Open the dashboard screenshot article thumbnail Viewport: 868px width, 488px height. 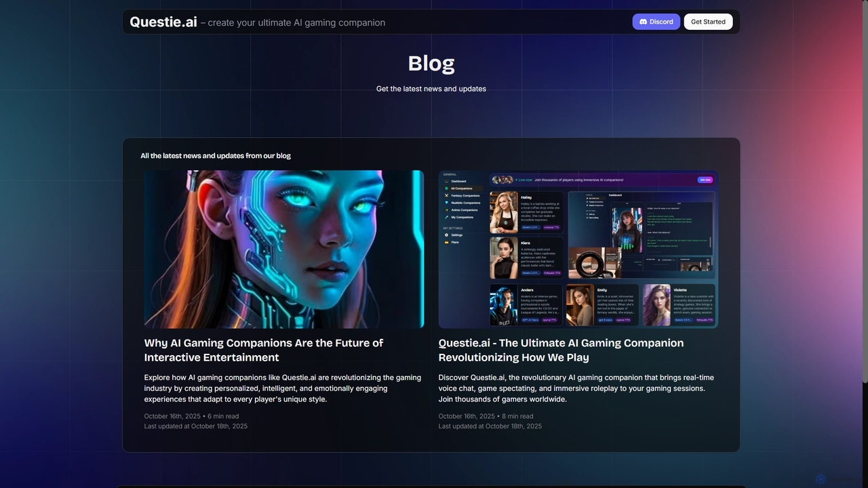[578, 249]
